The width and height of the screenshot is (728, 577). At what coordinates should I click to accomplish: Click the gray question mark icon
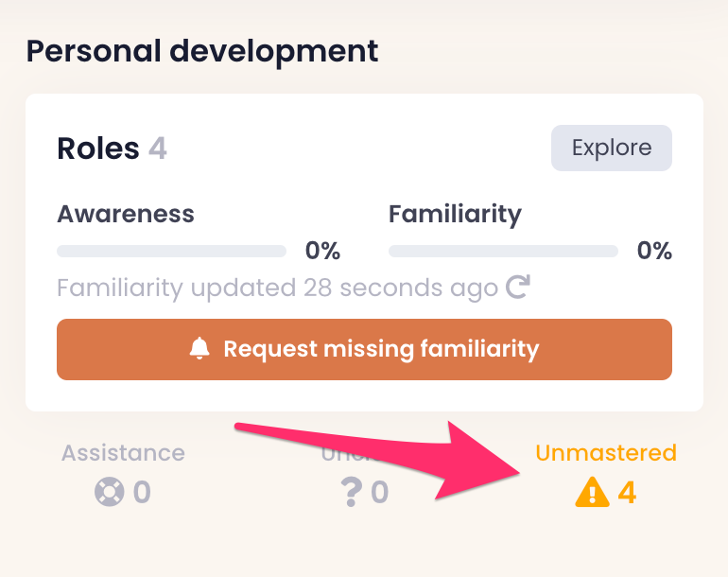(x=352, y=493)
